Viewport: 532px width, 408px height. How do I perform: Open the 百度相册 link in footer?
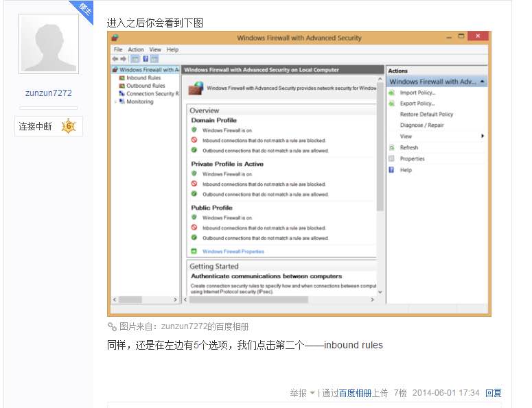pyautogui.click(x=355, y=393)
